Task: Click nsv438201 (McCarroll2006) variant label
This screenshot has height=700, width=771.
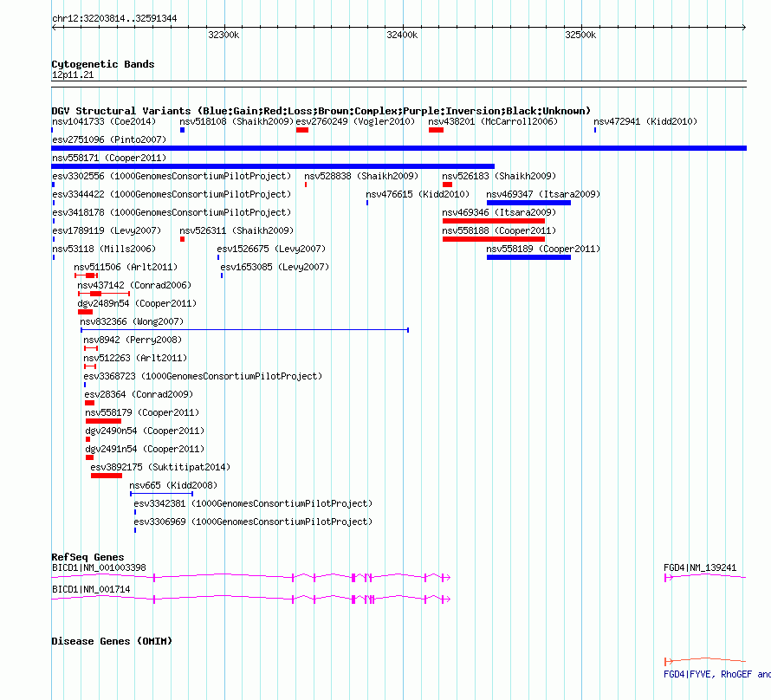Action: (x=493, y=121)
